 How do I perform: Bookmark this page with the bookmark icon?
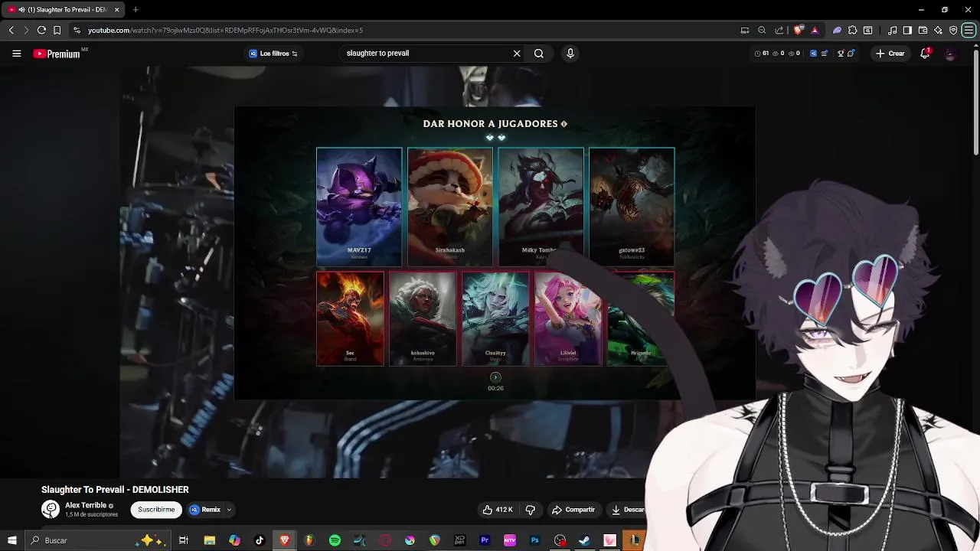57,30
